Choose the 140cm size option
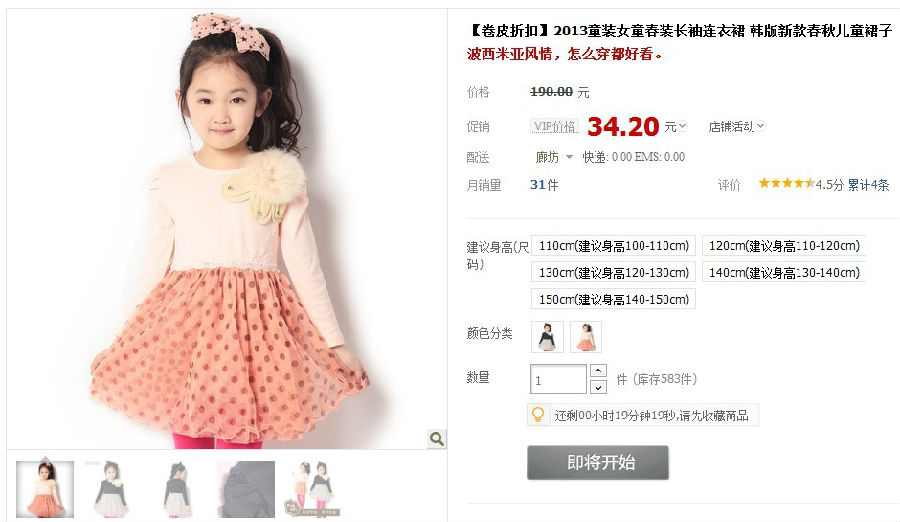 [784, 272]
